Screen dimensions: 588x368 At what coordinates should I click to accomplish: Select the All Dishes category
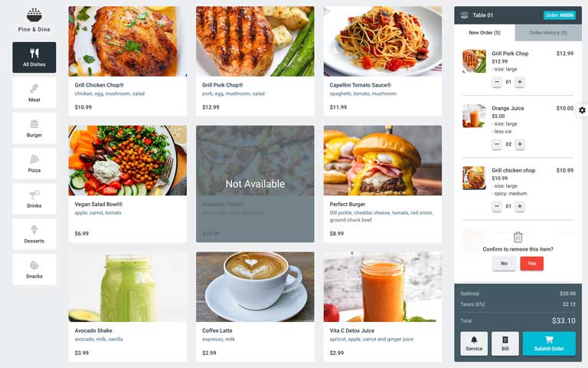[x=34, y=58]
